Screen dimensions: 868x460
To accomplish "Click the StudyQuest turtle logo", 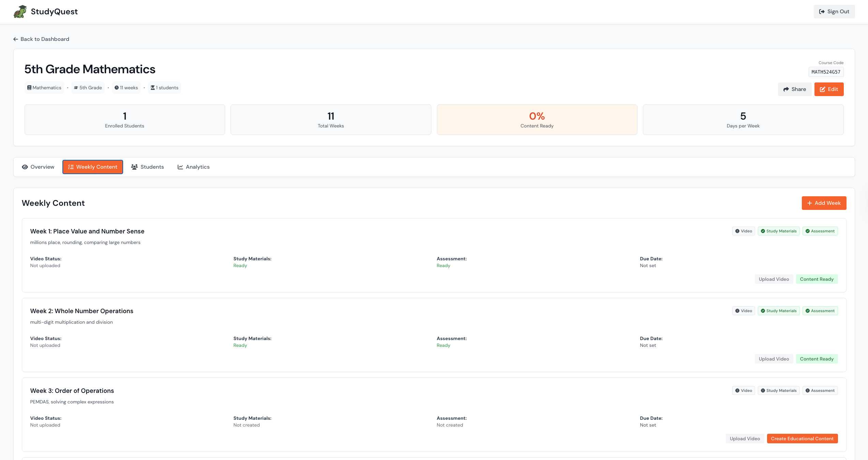I will tap(20, 12).
